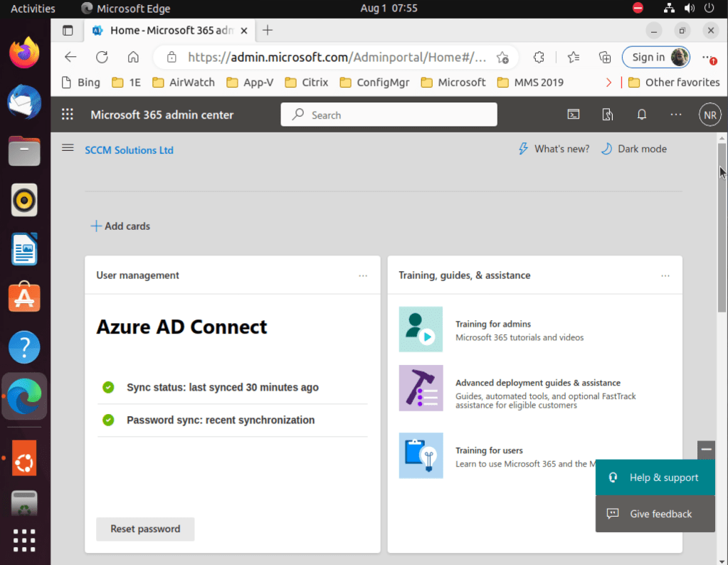Open the app launcher waffle icon

point(68,115)
